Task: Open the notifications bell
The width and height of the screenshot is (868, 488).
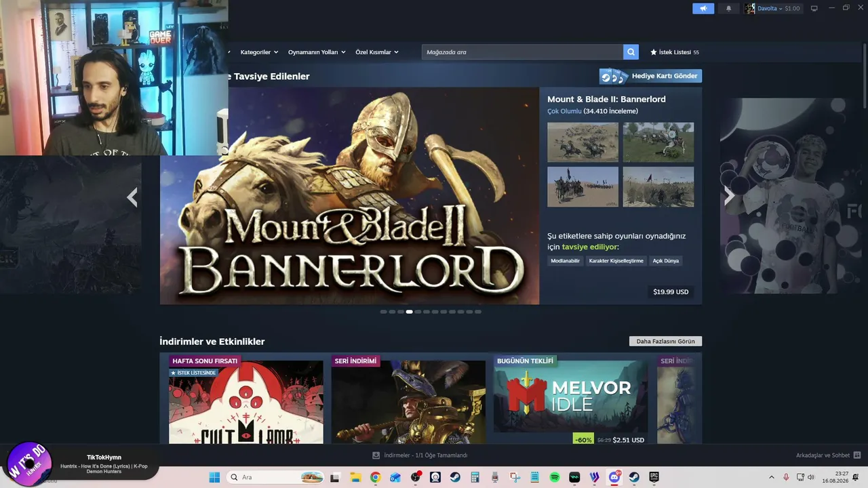Action: pyautogui.click(x=728, y=8)
